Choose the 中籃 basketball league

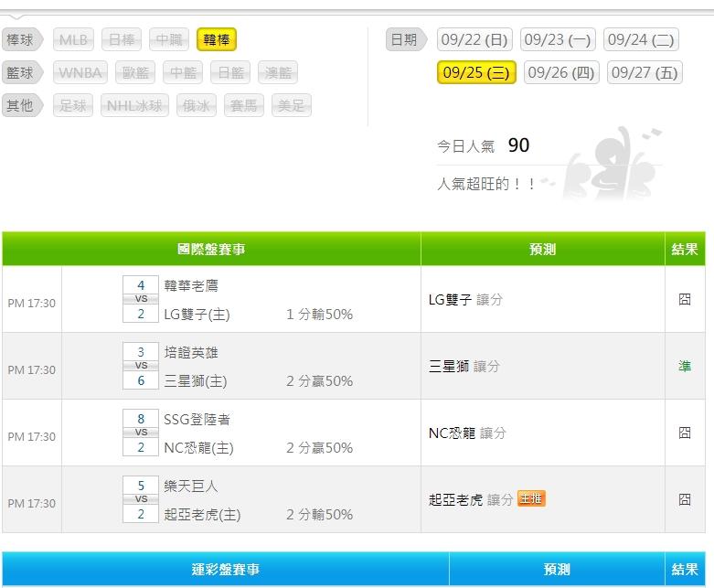183,72
